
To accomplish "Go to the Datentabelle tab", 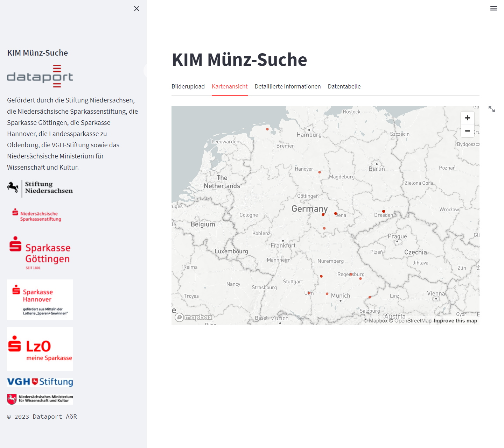I will 344,86.
